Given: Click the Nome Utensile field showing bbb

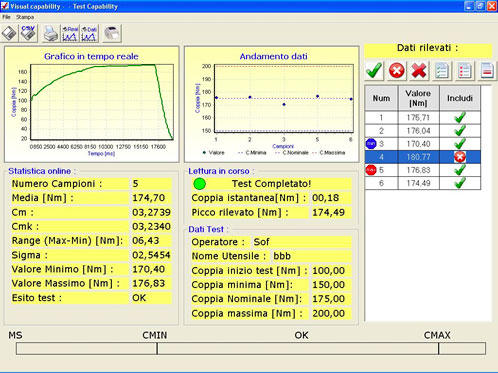Looking at the screenshot, I should (312, 256).
